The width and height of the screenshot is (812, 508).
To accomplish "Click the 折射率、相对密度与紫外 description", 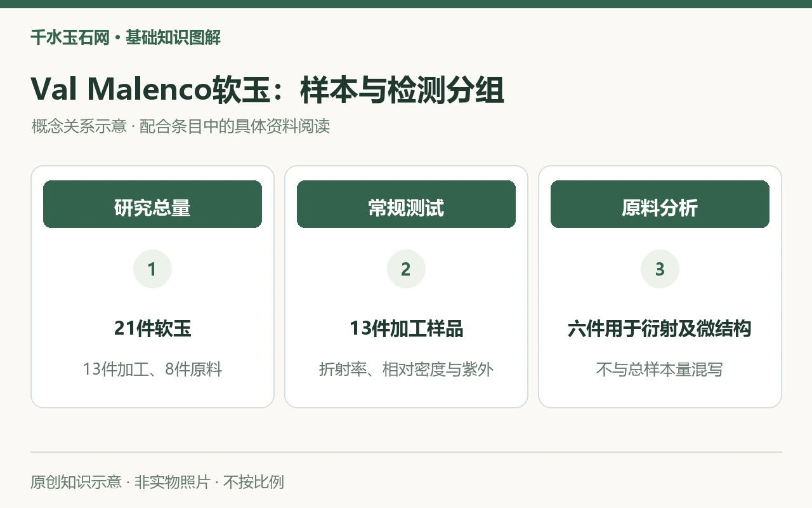I will (x=406, y=369).
